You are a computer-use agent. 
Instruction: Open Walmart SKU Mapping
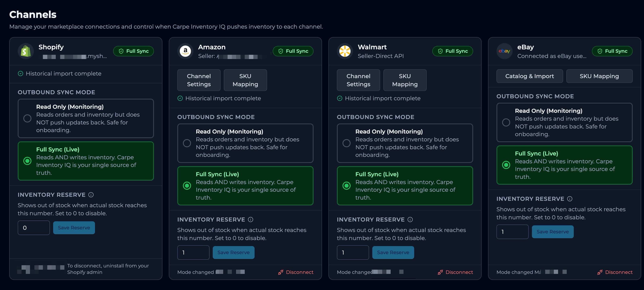(x=405, y=80)
